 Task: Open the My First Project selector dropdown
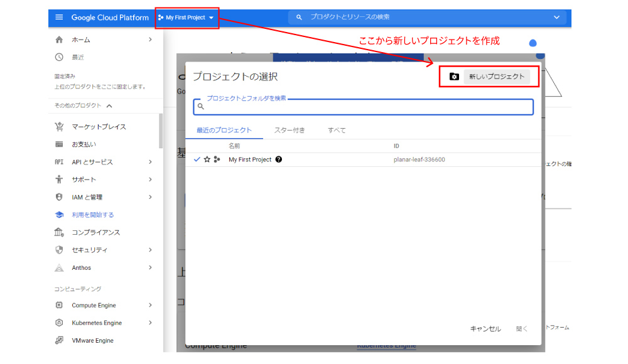[x=187, y=18]
